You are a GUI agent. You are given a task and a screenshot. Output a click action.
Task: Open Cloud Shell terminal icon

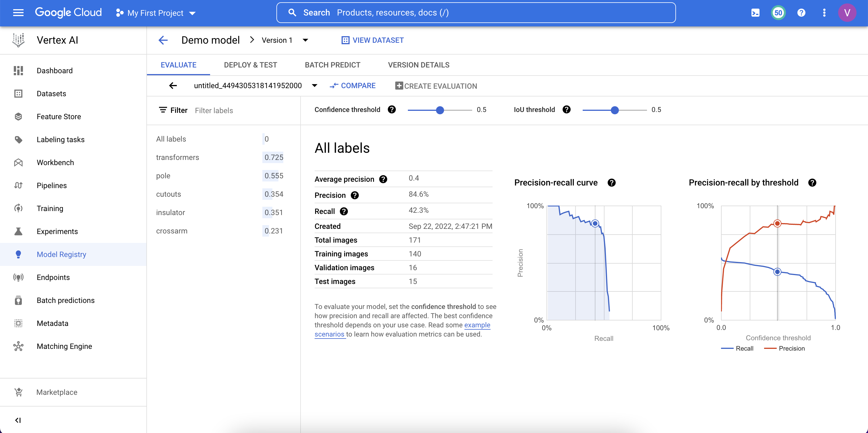pos(755,13)
